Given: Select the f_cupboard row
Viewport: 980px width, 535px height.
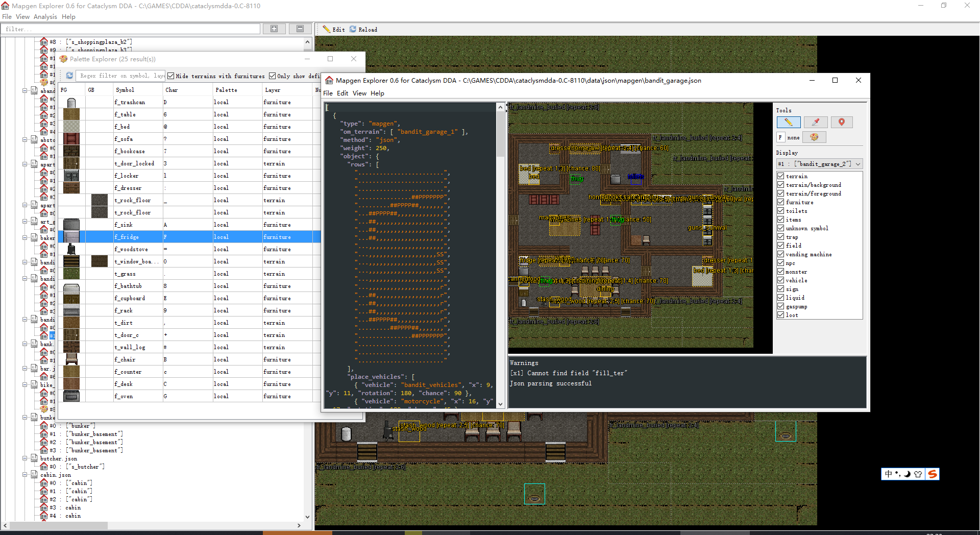Looking at the screenshot, I should pyautogui.click(x=189, y=298).
